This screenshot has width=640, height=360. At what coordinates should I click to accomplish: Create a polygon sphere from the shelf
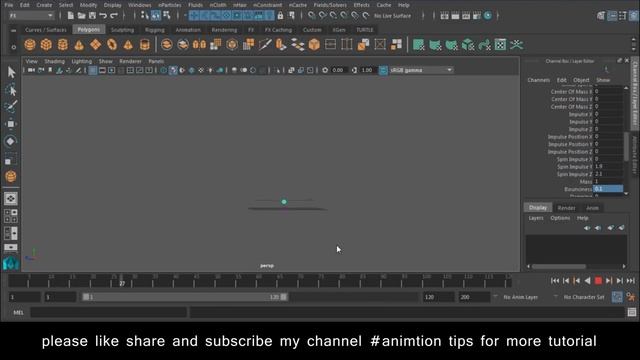(x=30, y=44)
